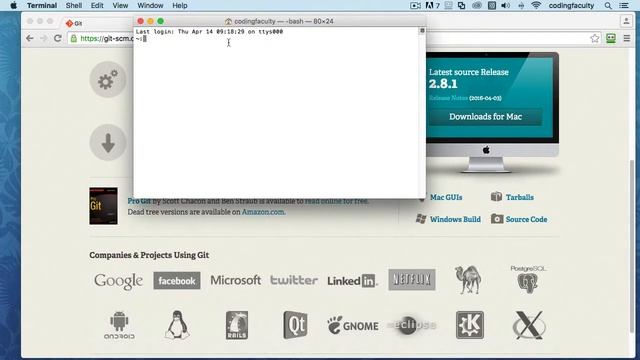Click "Companies & Projects Using Git" heading
This screenshot has height=360, width=640.
click(149, 255)
